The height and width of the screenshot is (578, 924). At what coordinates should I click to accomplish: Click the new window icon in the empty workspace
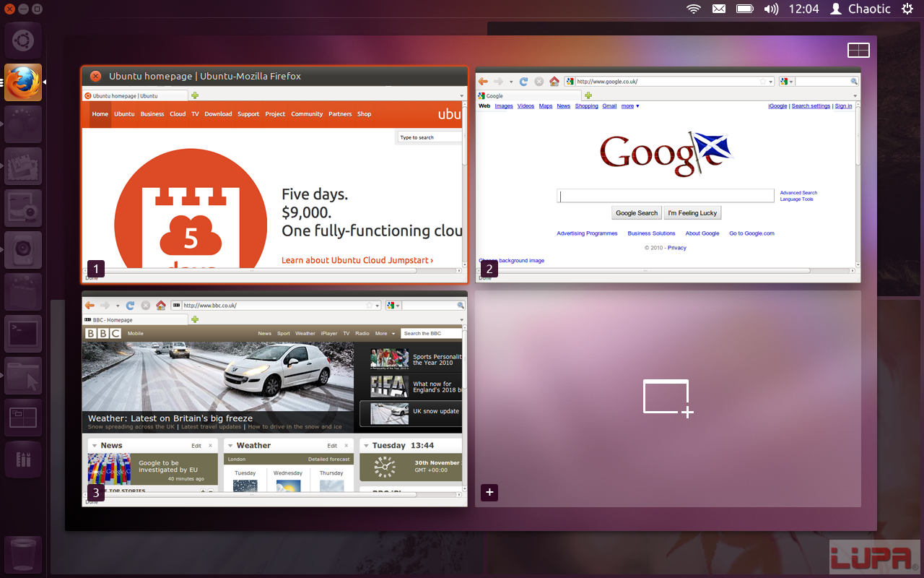point(668,398)
